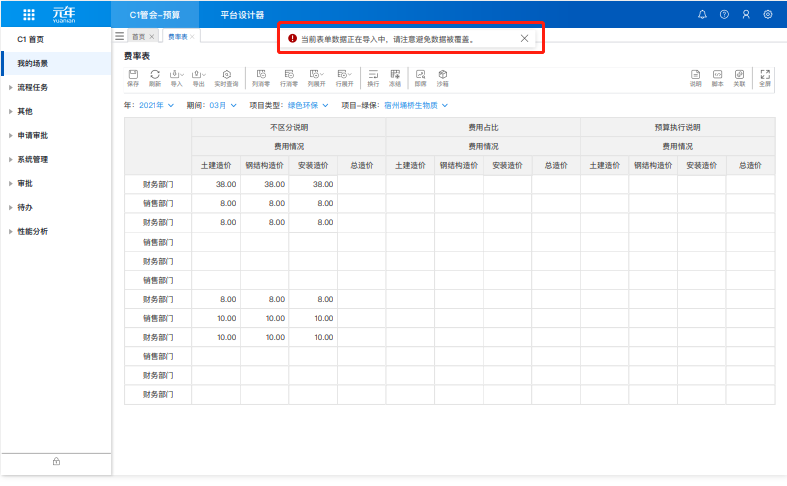Click the lock button at sidebar bottom
787x486 pixels.
tap(56, 461)
